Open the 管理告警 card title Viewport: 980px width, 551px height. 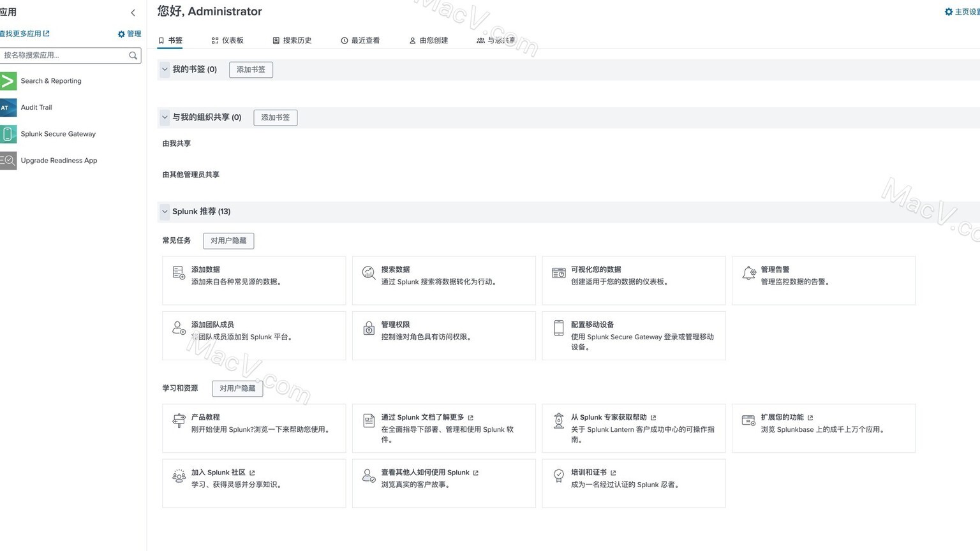click(x=775, y=270)
